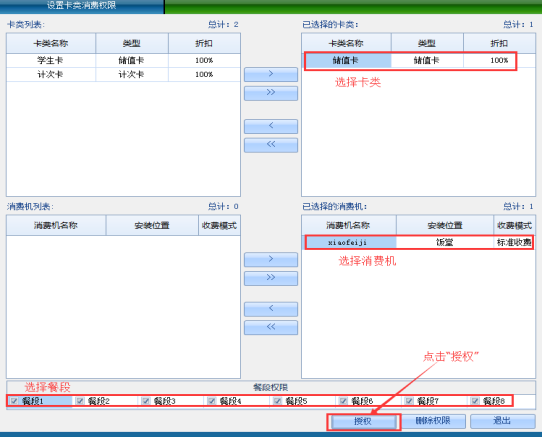Toggle the 餐段1 checkbox
Image resolution: width=542 pixels, height=437 pixels.
(14, 401)
